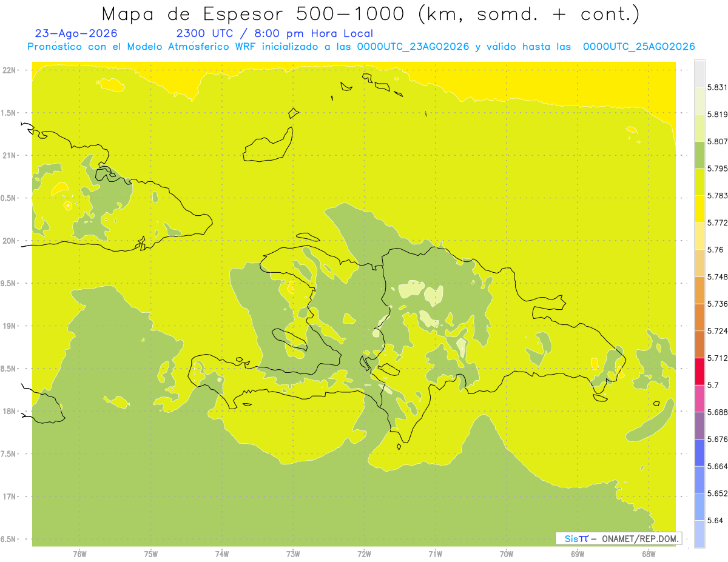Click legend value '5.724'
728x562 pixels.
pos(718,330)
